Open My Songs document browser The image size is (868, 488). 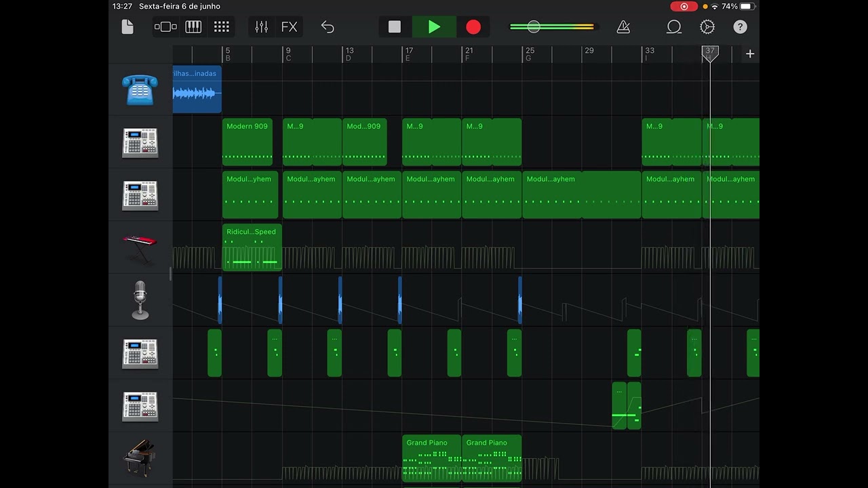click(127, 27)
